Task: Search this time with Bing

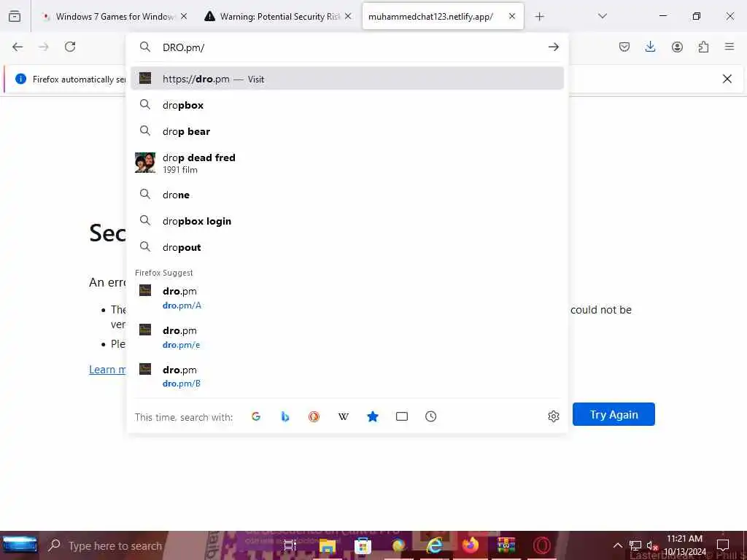Action: point(285,416)
